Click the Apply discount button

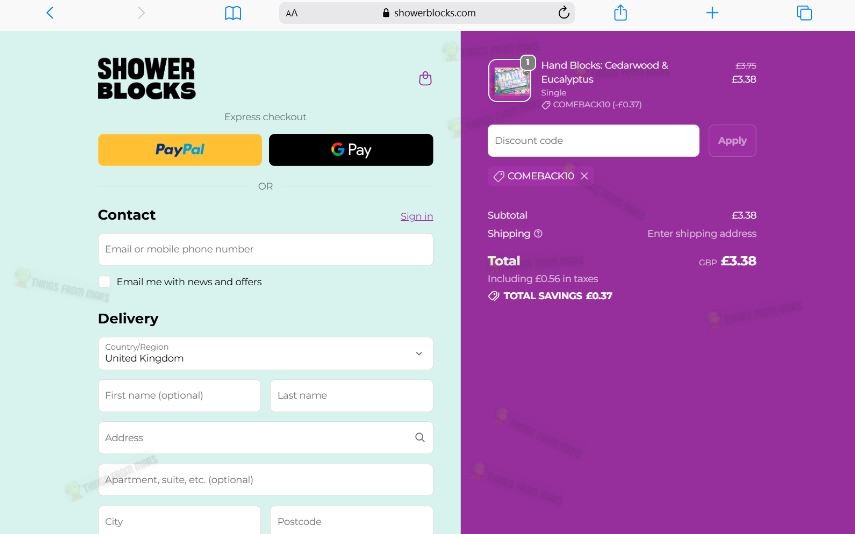pos(732,141)
